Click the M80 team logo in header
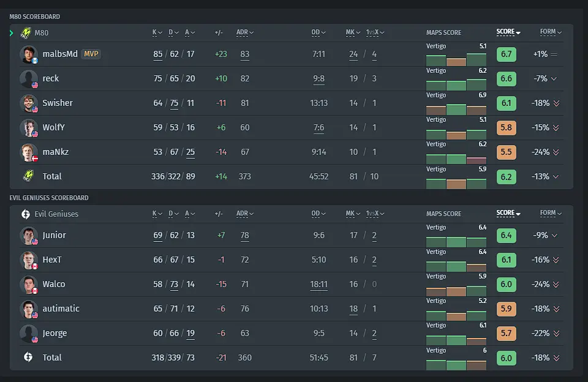Image resolution: width=588 pixels, height=382 pixels. coord(26,33)
